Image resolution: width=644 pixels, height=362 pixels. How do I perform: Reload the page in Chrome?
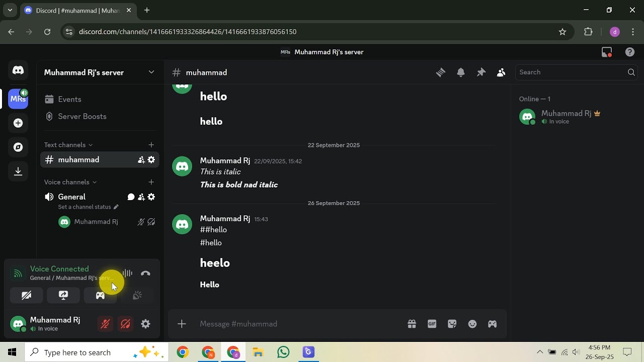tap(47, 32)
